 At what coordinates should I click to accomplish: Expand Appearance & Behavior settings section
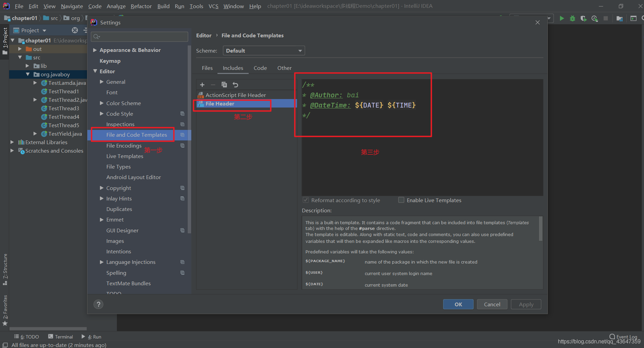tap(95, 50)
